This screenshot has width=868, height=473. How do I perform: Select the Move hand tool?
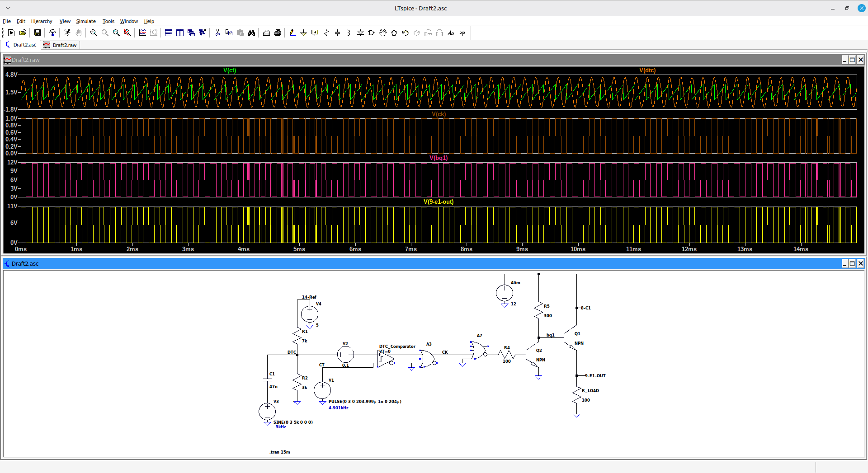(x=383, y=33)
